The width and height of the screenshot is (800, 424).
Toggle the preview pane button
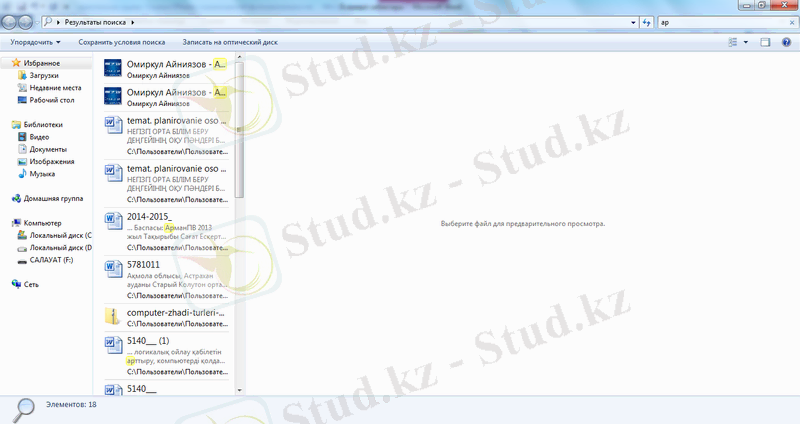[x=765, y=42]
